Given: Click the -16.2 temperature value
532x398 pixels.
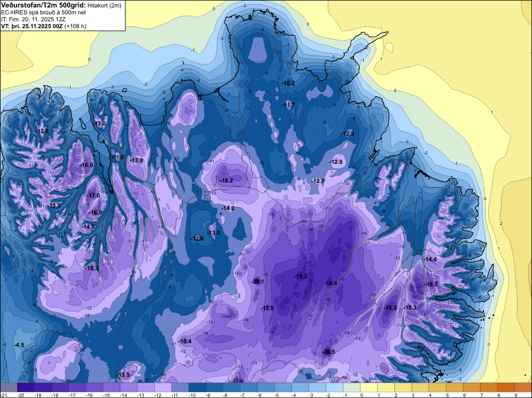Looking at the screenshot, I should [x=226, y=181].
